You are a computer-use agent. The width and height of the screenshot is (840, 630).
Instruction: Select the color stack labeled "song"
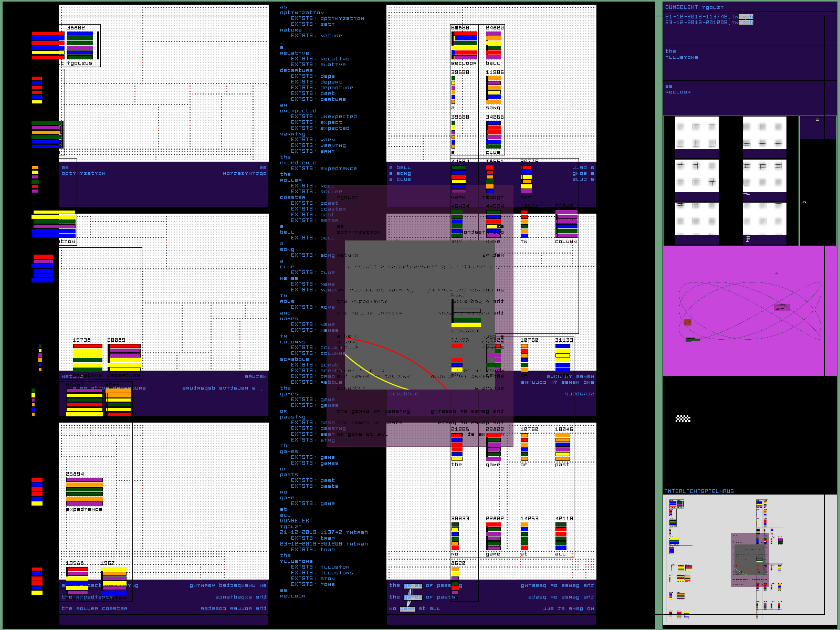coord(493,90)
